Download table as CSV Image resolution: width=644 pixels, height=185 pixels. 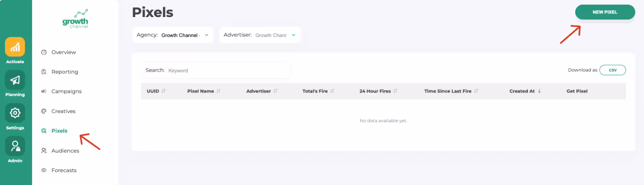(x=612, y=70)
